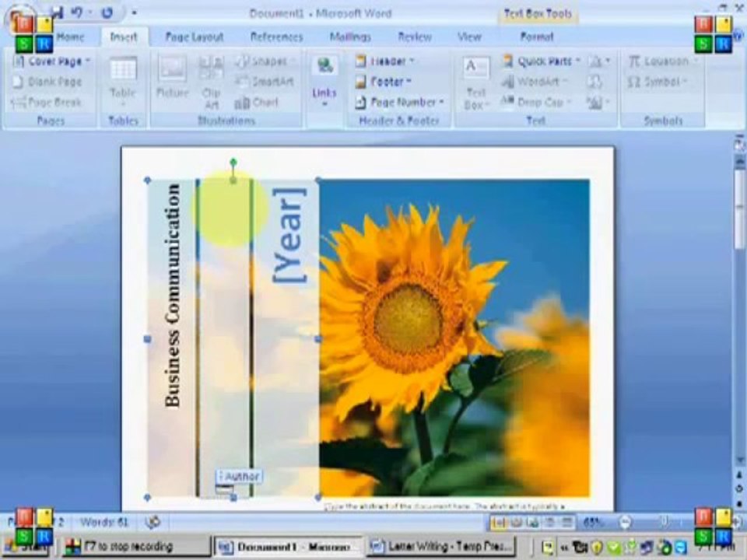Click the Words: 61 status indicator

tap(104, 523)
